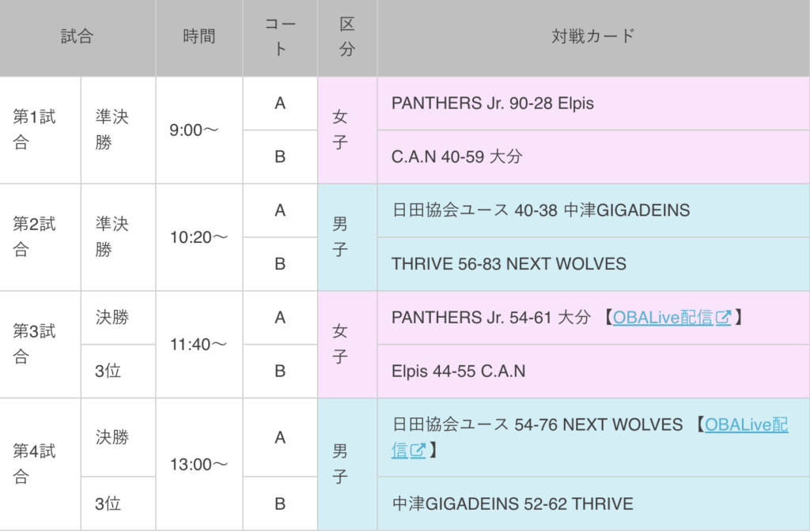Select the 試合 column header
810x532 pixels.
click(77, 36)
